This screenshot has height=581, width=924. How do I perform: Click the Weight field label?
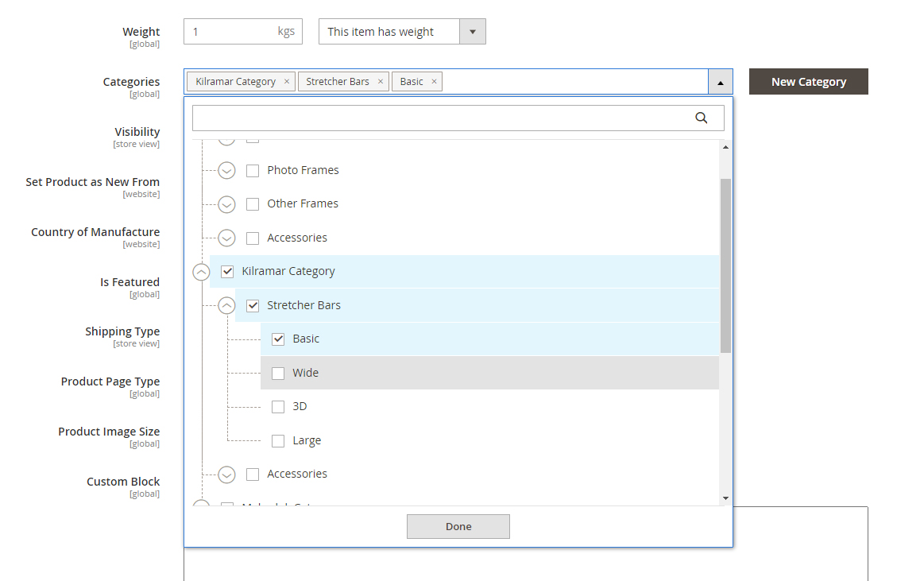click(x=141, y=32)
